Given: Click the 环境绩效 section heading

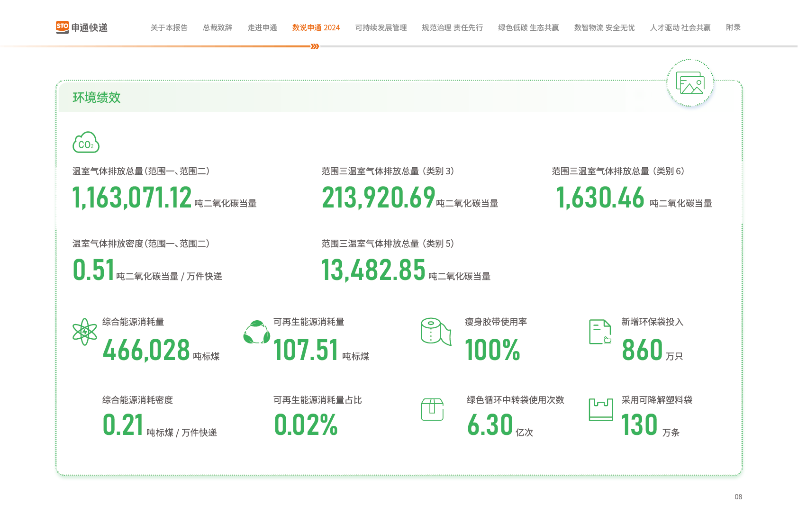Looking at the screenshot, I should pyautogui.click(x=97, y=98).
